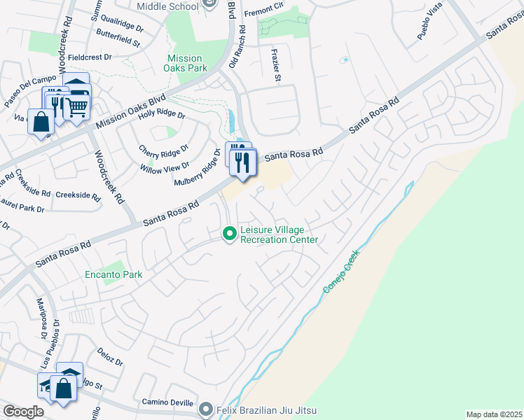Select the shopping bag marker near Los Pueblos Dr

click(63, 389)
